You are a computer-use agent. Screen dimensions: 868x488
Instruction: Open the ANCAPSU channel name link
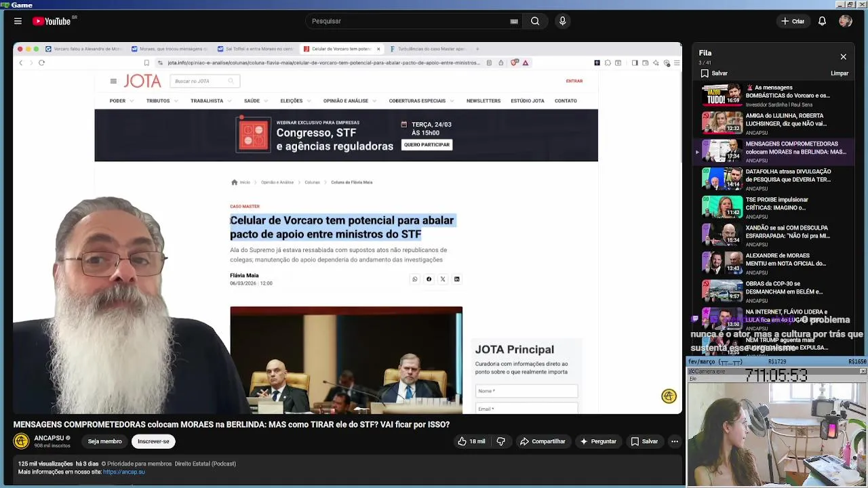click(x=49, y=438)
